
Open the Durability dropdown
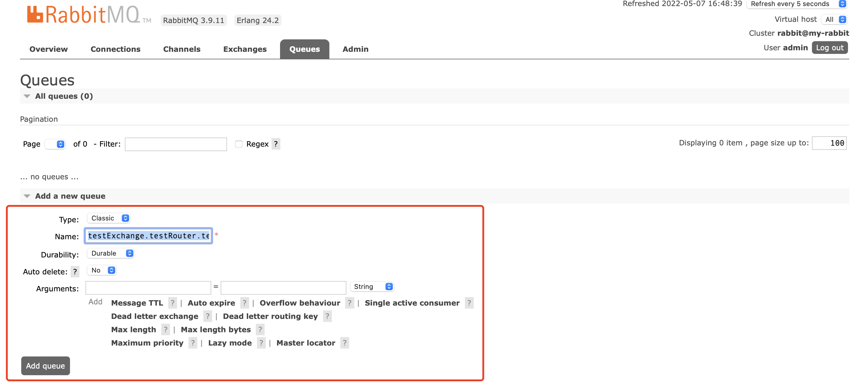[111, 253]
